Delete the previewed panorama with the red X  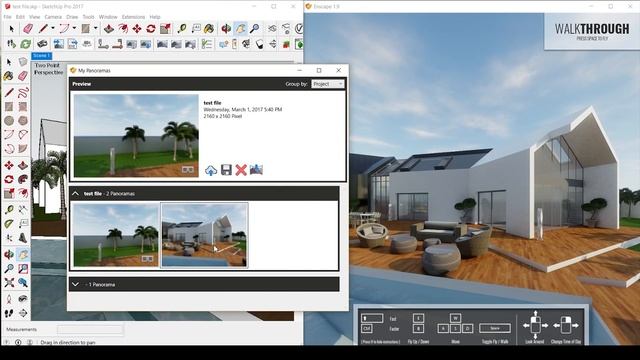tap(241, 170)
